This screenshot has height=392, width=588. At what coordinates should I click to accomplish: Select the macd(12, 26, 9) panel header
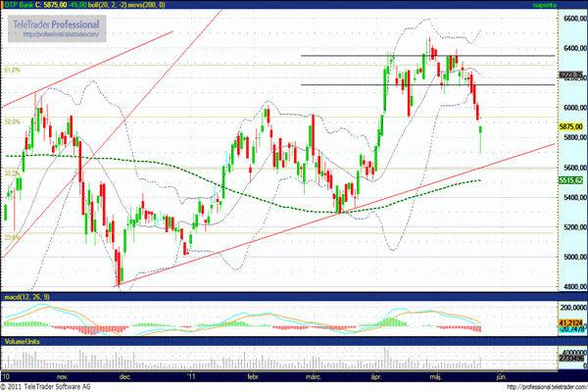coord(26,296)
